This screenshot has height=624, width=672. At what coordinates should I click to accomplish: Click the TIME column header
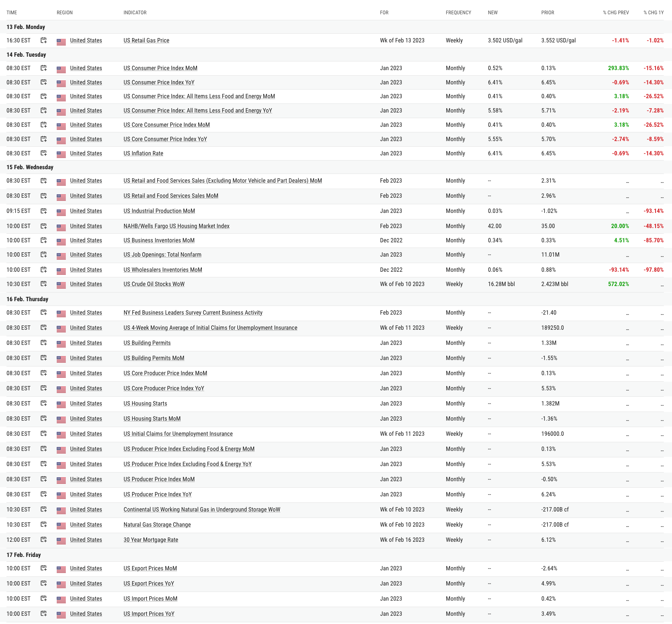[12, 13]
